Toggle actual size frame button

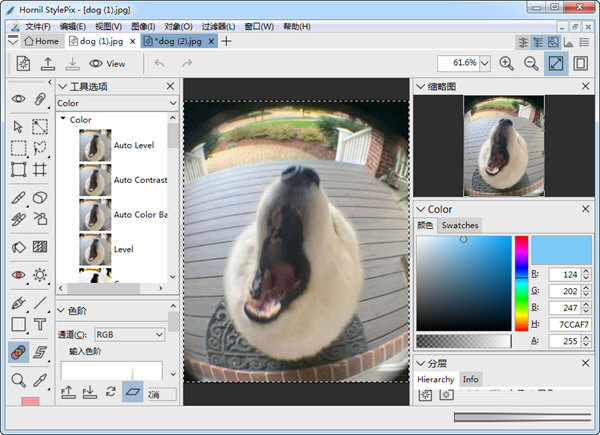tap(580, 63)
